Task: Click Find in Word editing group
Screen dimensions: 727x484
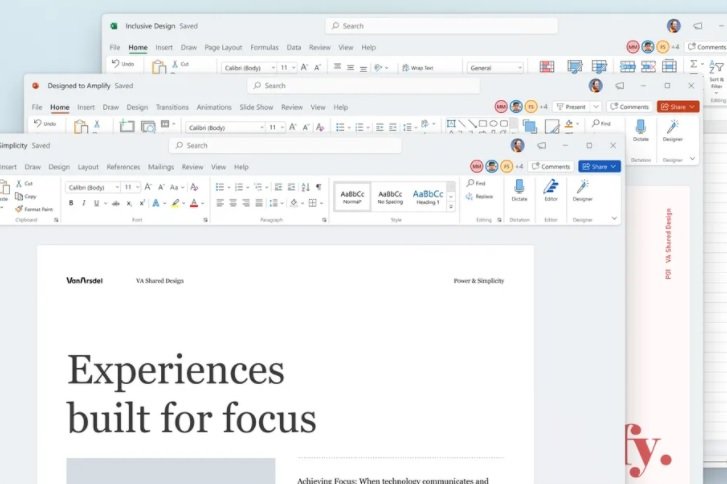Action: [476, 183]
